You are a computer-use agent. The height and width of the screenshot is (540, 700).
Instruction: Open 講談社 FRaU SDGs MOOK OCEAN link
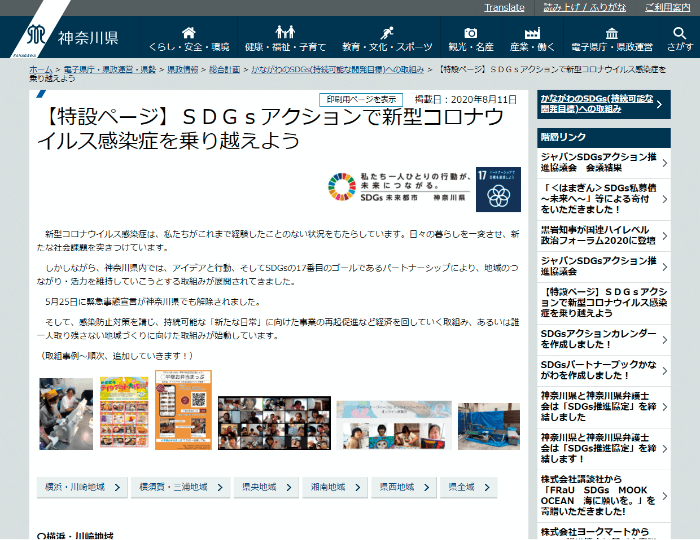[604, 496]
